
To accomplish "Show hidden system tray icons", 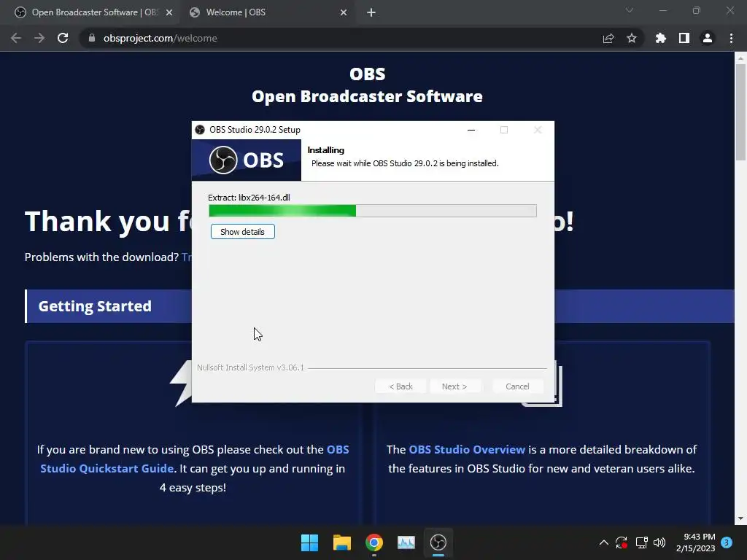I will 603,542.
